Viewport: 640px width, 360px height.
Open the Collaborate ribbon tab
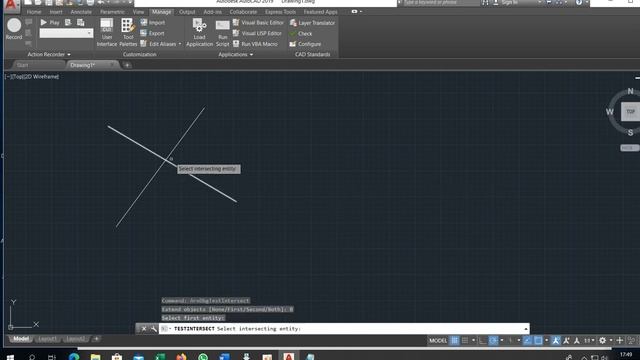tap(243, 12)
